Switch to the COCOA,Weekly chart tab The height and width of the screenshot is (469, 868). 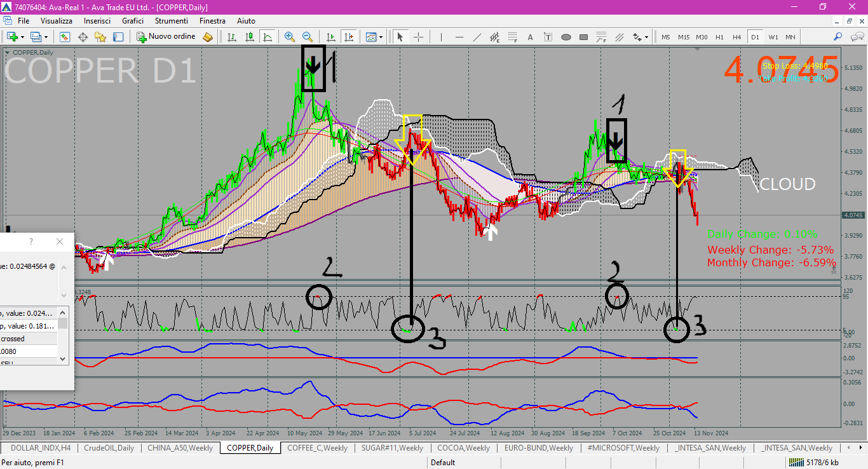click(463, 447)
